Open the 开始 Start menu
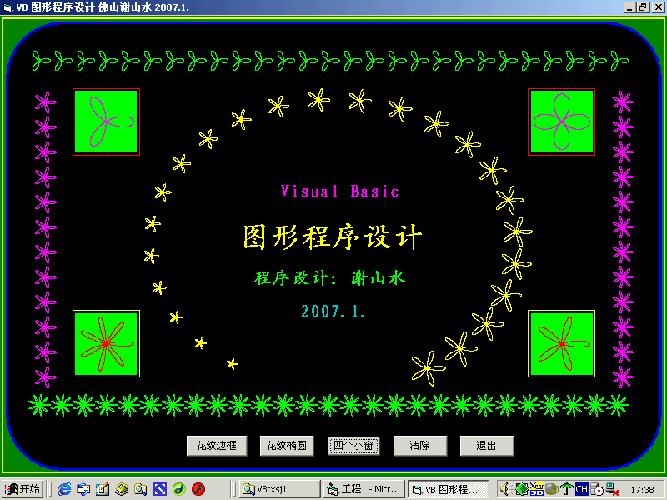This screenshot has width=667, height=500. click(x=23, y=489)
